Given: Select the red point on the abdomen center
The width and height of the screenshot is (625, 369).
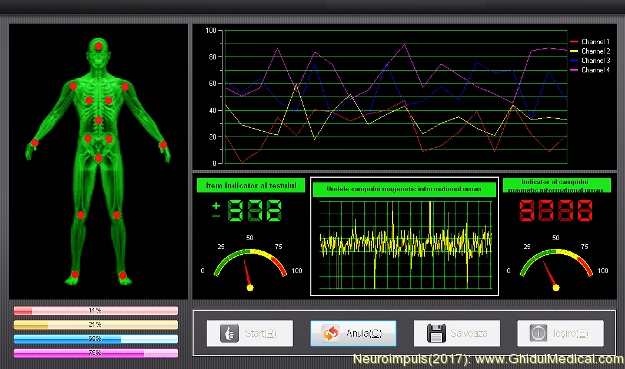Looking at the screenshot, I should 98,120.
